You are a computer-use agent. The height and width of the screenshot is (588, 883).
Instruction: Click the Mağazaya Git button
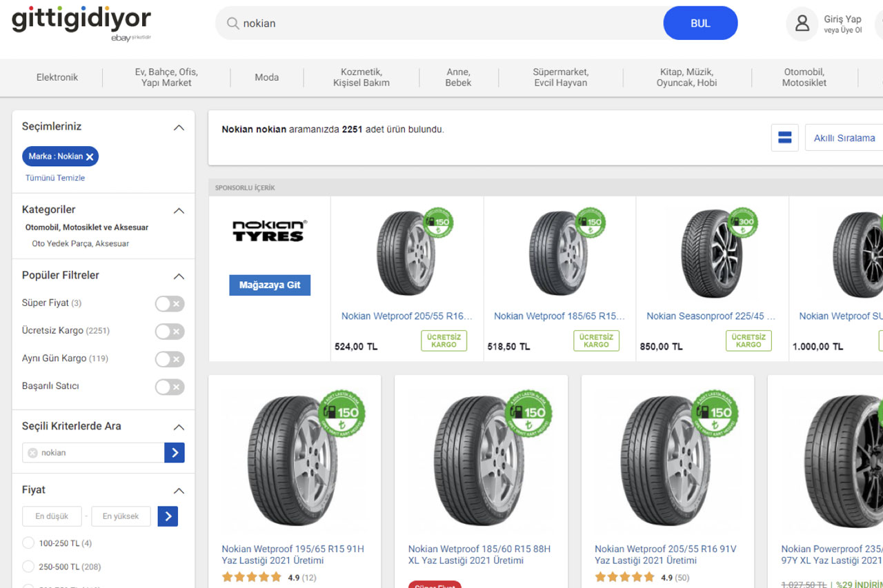coord(270,285)
